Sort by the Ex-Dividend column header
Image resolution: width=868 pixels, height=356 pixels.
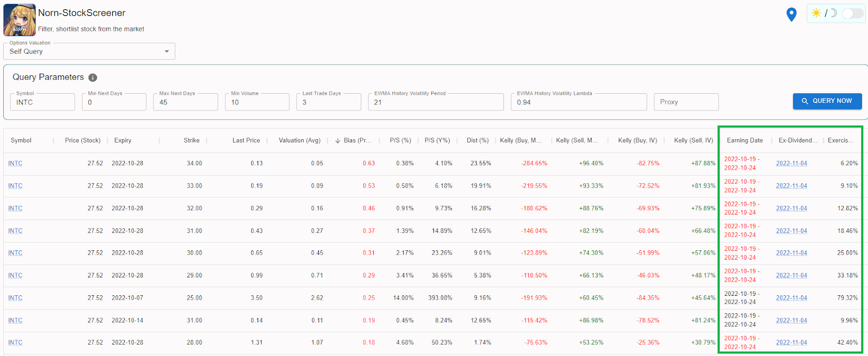[x=798, y=140]
